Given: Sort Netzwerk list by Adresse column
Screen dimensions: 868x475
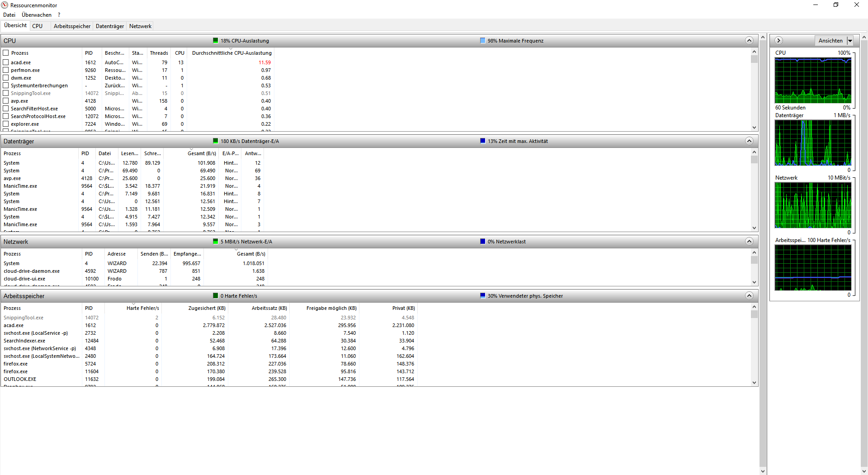Looking at the screenshot, I should 121,254.
